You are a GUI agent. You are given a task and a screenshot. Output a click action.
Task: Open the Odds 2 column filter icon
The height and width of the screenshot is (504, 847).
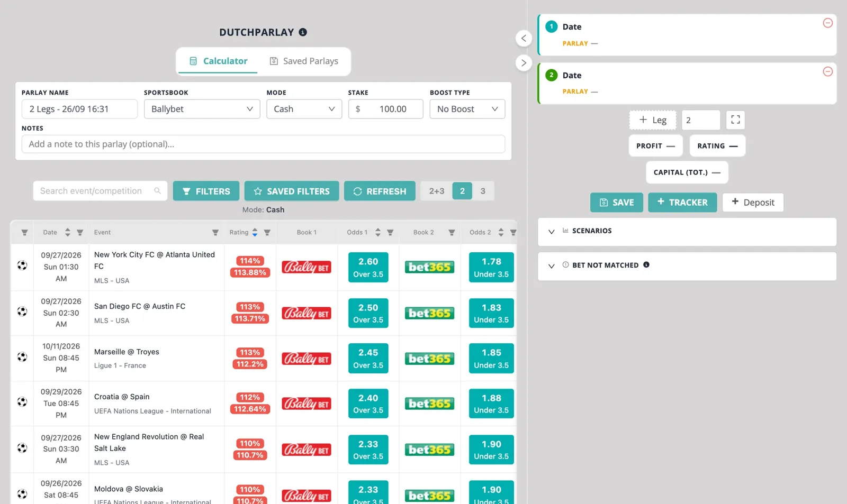pos(513,232)
